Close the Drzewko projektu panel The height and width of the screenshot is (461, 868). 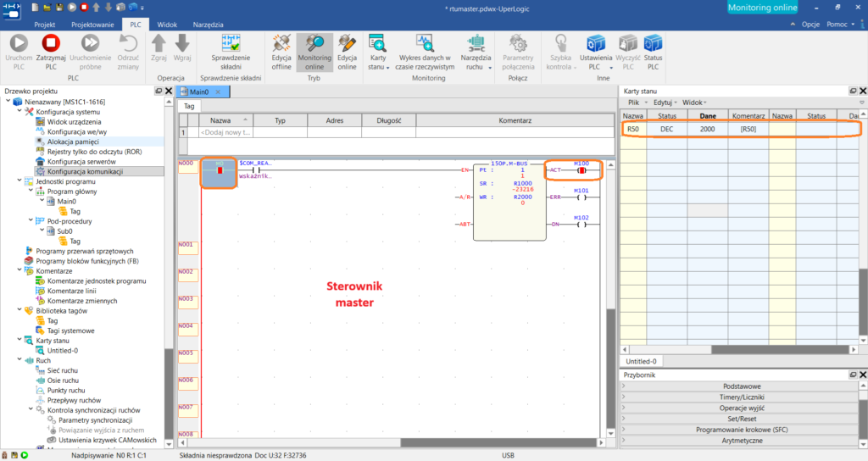coord(169,91)
